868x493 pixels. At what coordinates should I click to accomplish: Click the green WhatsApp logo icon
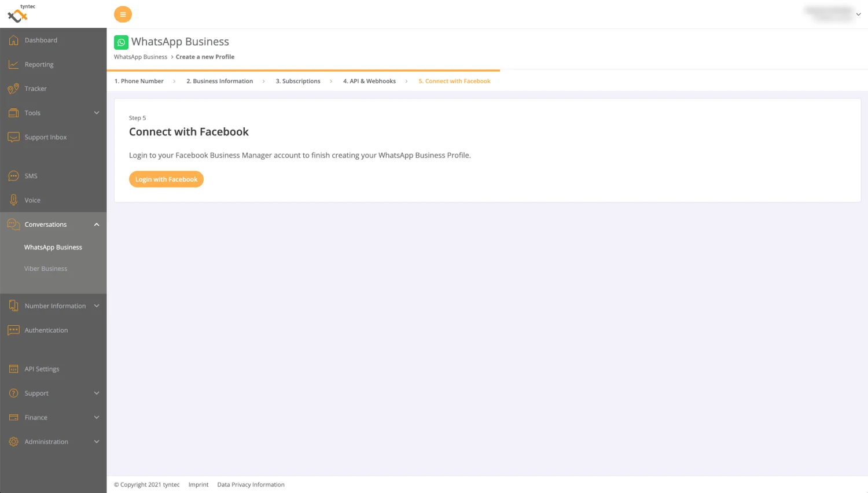pos(121,42)
